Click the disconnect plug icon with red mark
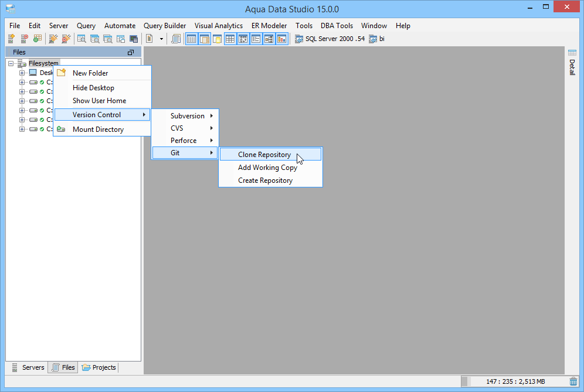 66,38
